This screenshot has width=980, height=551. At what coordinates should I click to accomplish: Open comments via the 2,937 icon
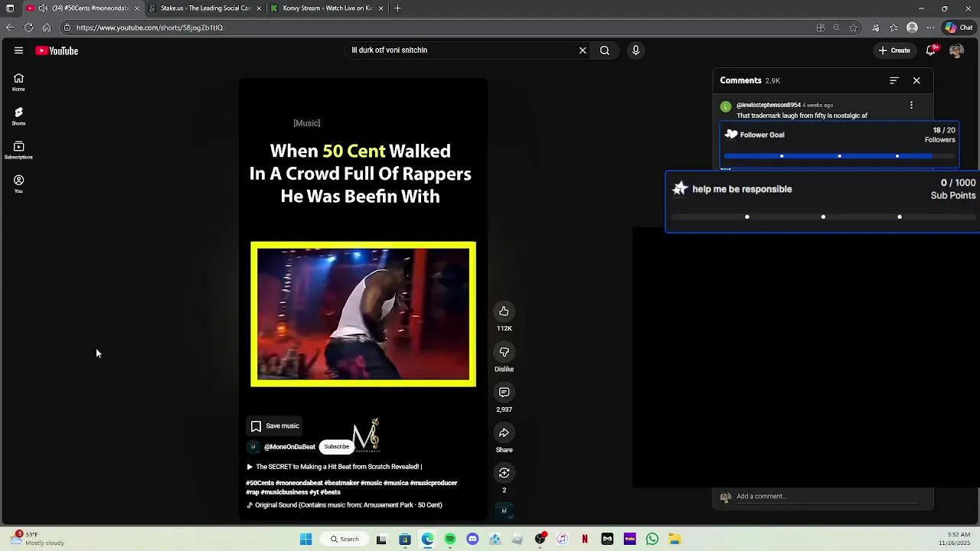[504, 392]
